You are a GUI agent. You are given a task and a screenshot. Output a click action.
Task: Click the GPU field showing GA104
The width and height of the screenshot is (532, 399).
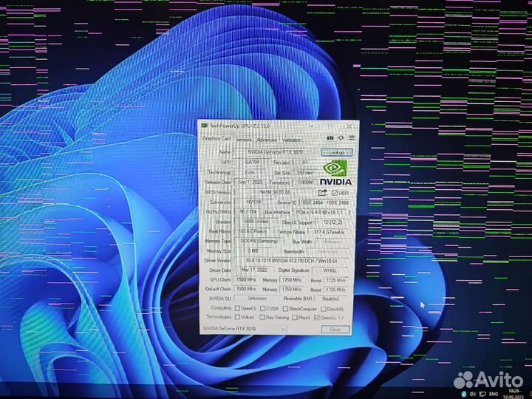252,162
